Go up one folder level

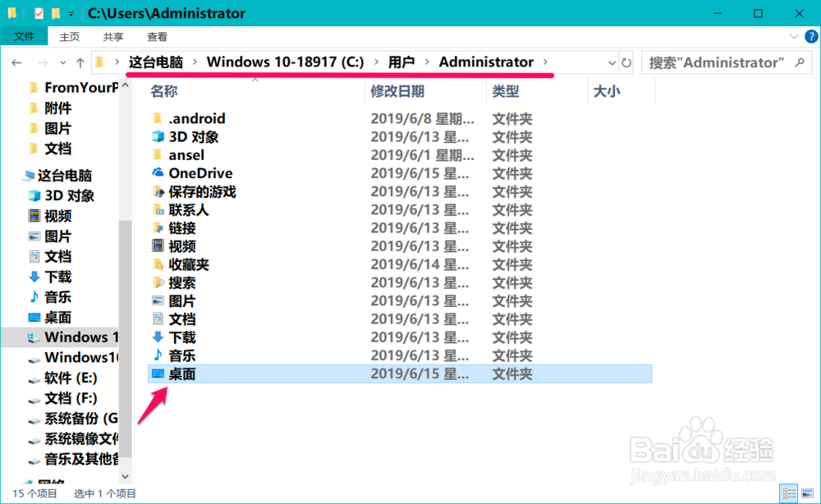[x=80, y=63]
